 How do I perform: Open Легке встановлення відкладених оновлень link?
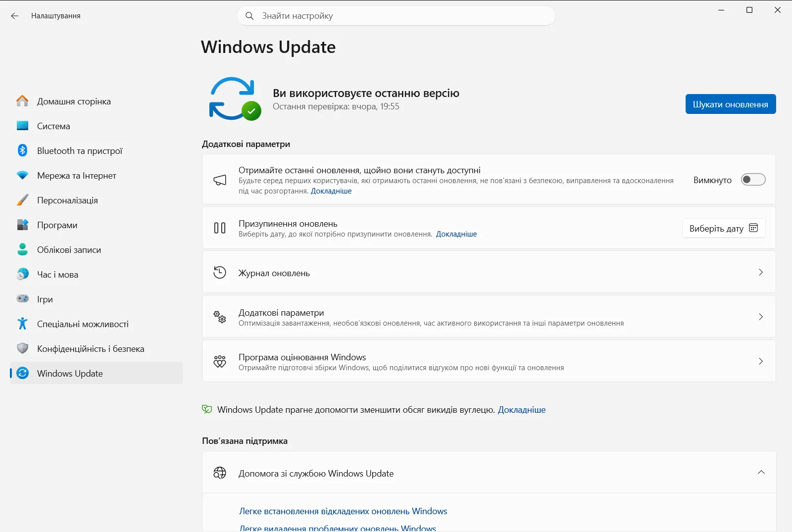coord(343,511)
